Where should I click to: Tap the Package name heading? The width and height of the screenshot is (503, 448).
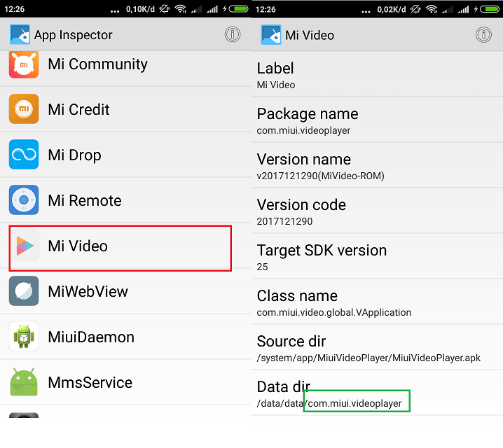308,114
